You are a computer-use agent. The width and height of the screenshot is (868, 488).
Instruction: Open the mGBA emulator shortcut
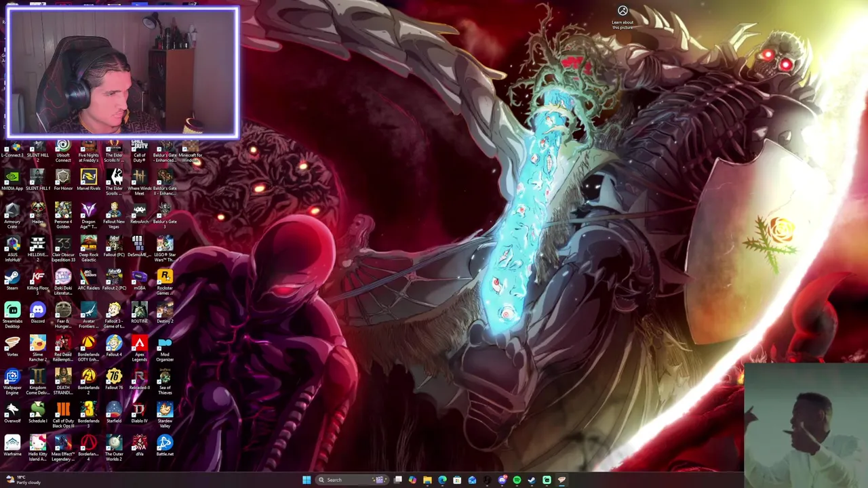coord(139,281)
